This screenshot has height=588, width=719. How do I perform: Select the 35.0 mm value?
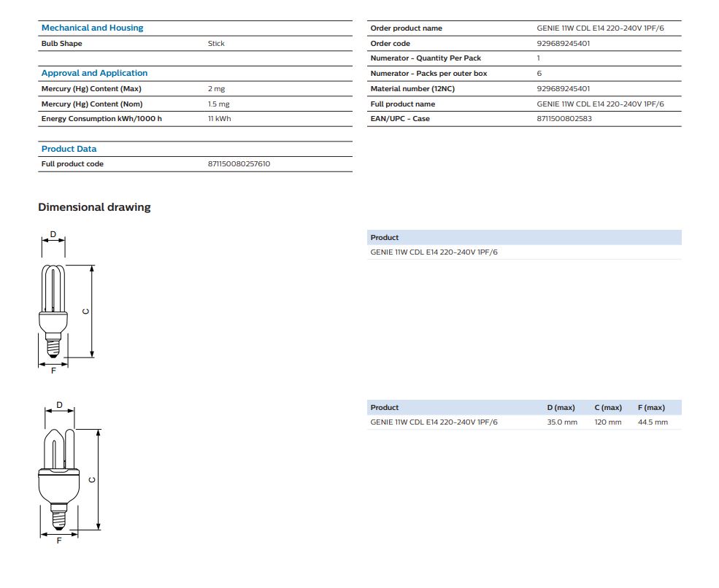pyautogui.click(x=562, y=422)
